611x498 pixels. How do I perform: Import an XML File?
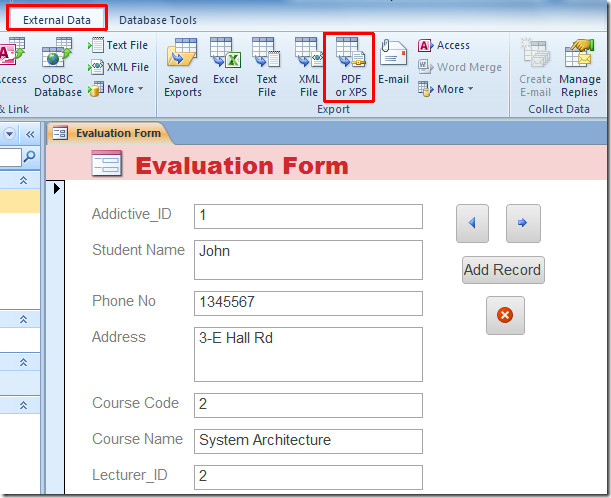[x=118, y=67]
